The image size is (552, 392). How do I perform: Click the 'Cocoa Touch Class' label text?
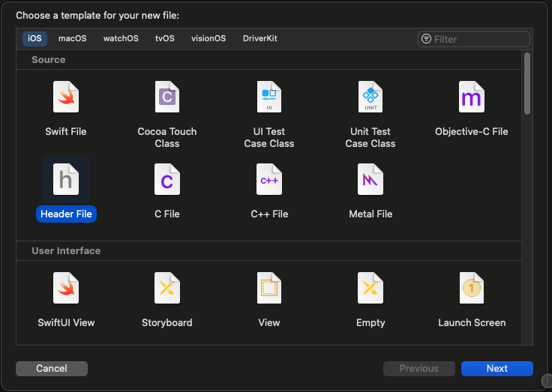(167, 138)
